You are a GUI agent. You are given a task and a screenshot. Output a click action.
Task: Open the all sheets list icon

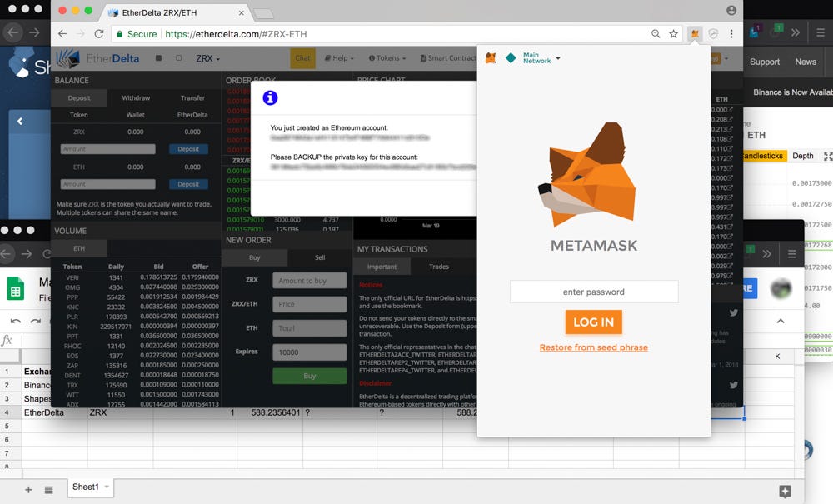(48, 490)
